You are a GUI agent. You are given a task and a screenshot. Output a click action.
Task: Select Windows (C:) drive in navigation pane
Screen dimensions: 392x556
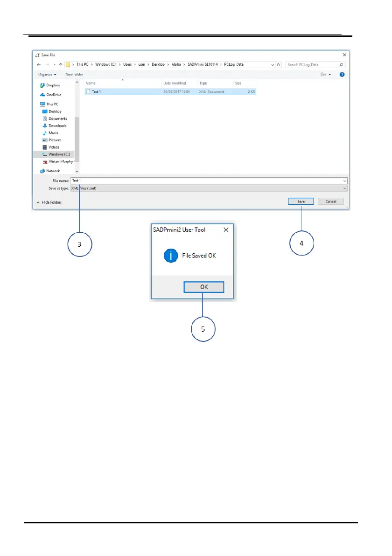coord(54,154)
